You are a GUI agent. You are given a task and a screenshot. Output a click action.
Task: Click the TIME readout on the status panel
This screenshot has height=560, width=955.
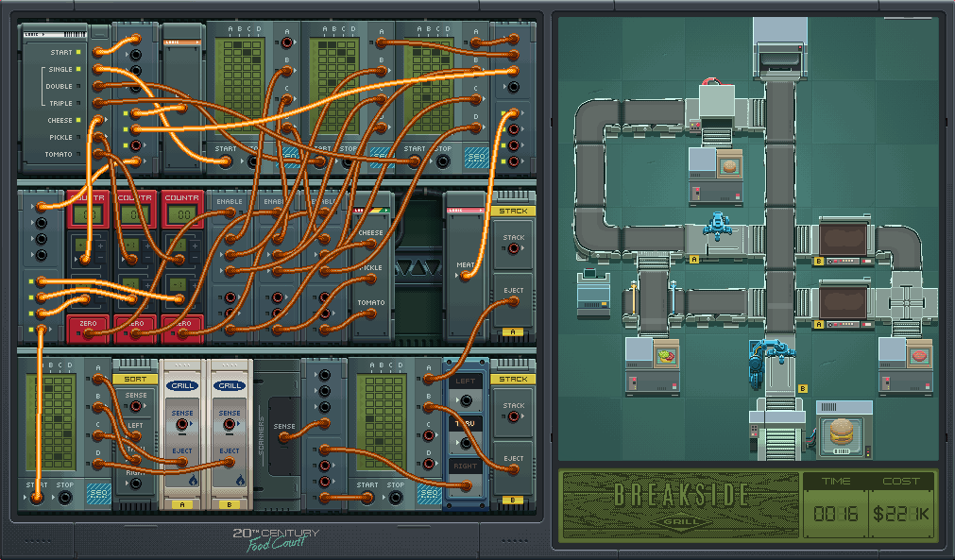[835, 514]
